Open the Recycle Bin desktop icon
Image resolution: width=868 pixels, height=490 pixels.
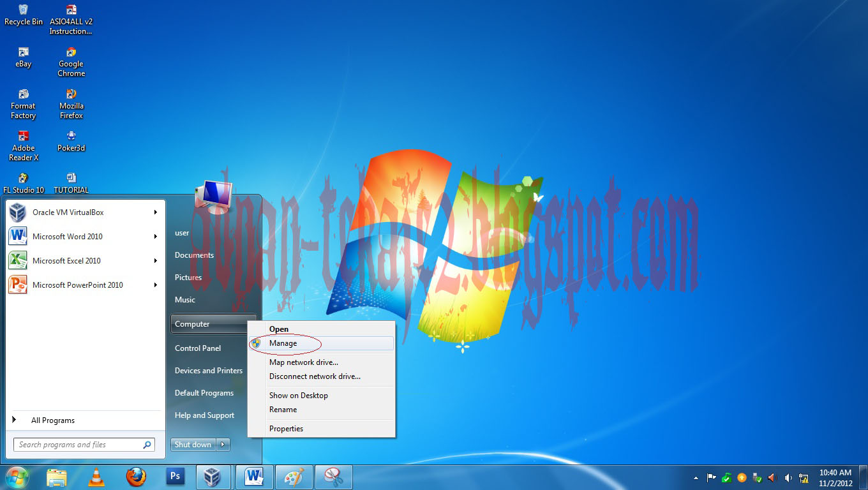[23, 15]
